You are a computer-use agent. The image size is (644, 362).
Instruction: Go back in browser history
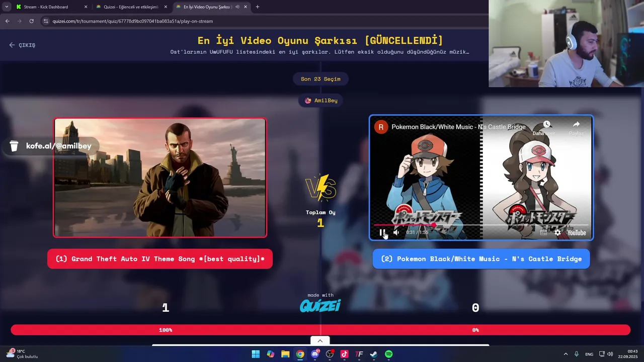point(7,21)
